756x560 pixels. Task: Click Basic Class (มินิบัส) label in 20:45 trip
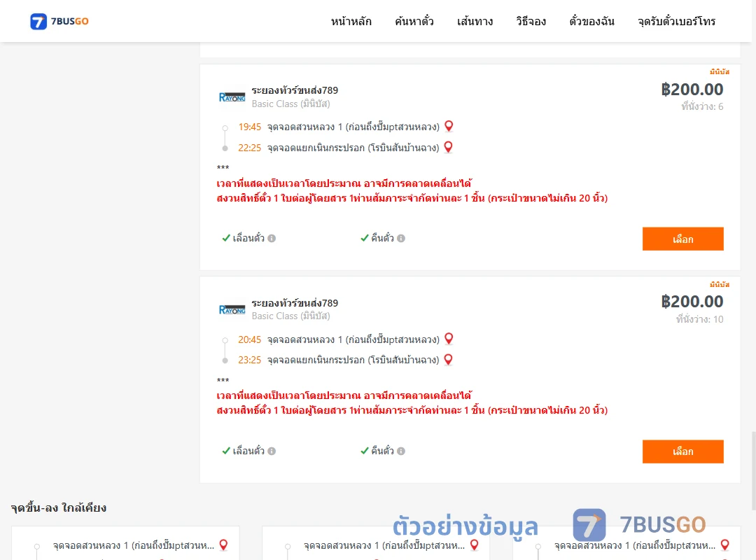(x=290, y=316)
